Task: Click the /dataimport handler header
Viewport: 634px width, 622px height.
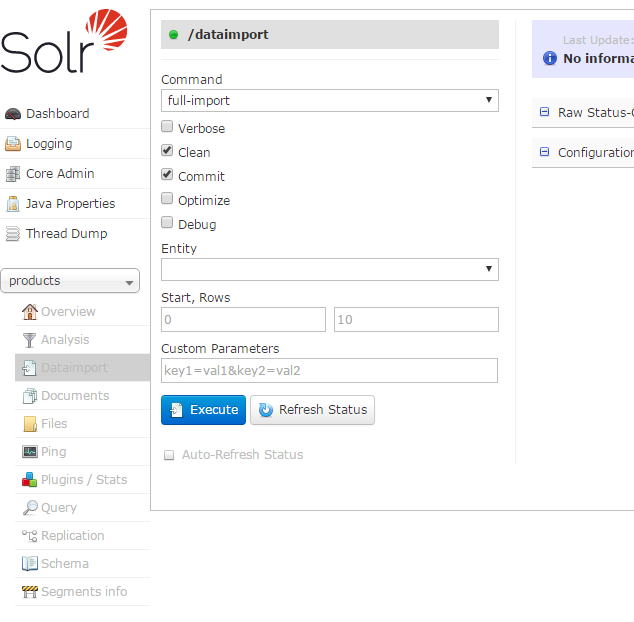Action: click(x=330, y=35)
